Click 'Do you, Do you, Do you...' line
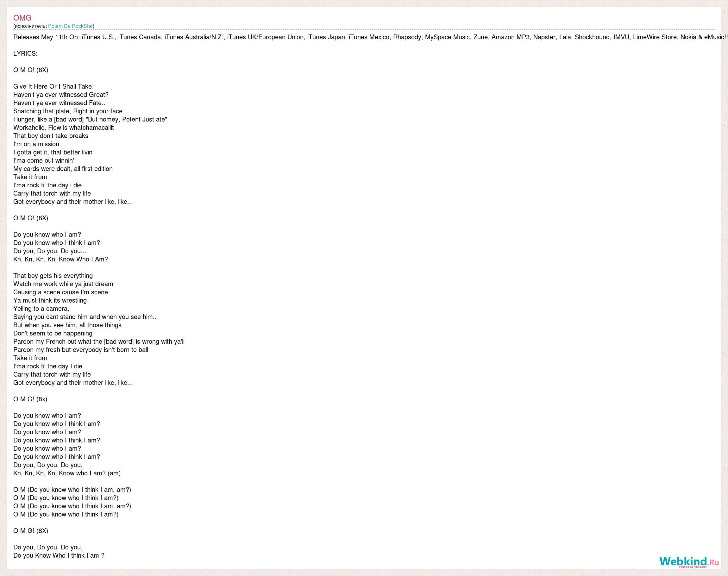This screenshot has width=728, height=576. coord(50,251)
